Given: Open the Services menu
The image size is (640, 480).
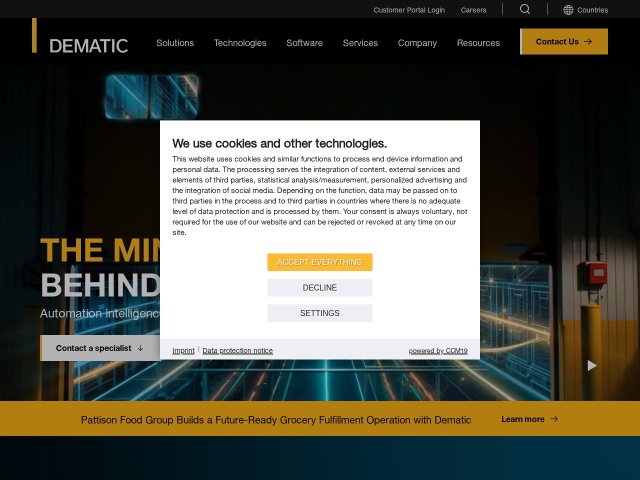Looking at the screenshot, I should coord(360,43).
